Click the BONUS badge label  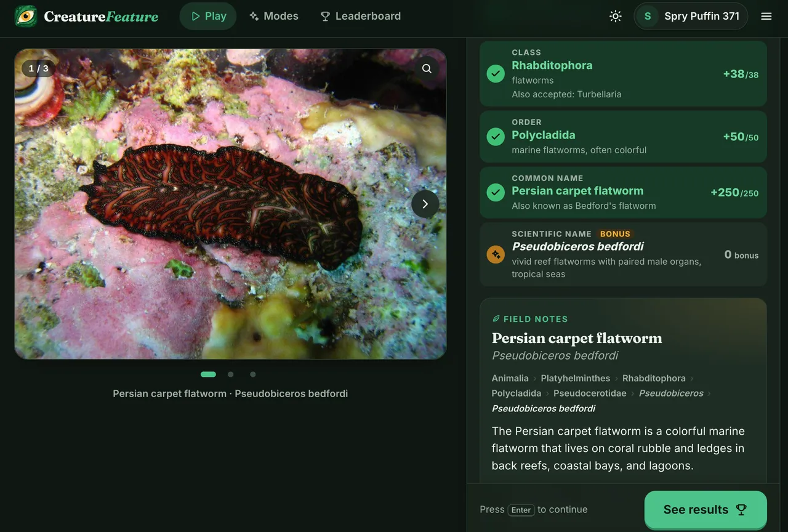(x=615, y=234)
